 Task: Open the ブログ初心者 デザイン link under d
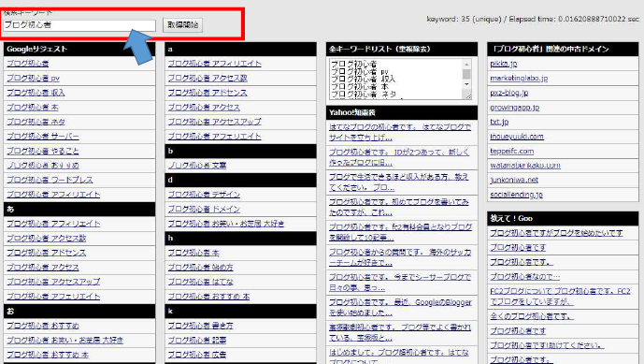coord(204,195)
